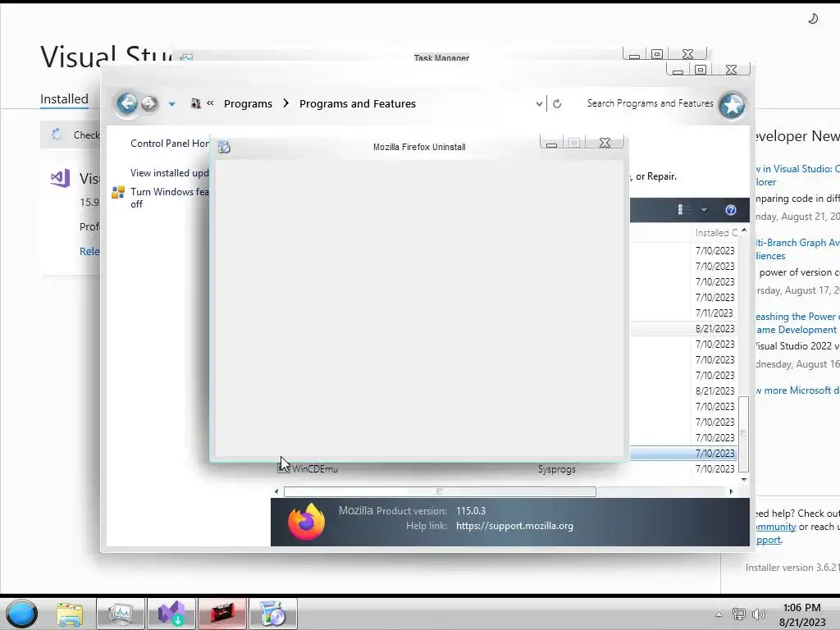
Task: Toggle dark mode moon icon in Visual Studio Installer
Action: click(813, 19)
